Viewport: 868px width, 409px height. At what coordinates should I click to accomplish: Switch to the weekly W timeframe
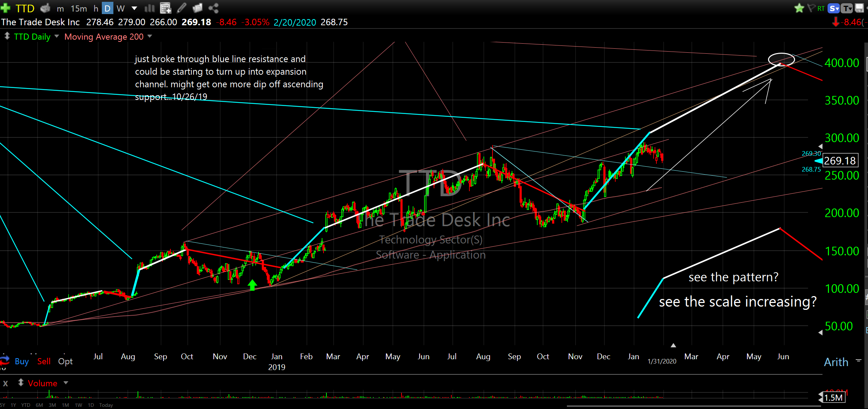121,8
